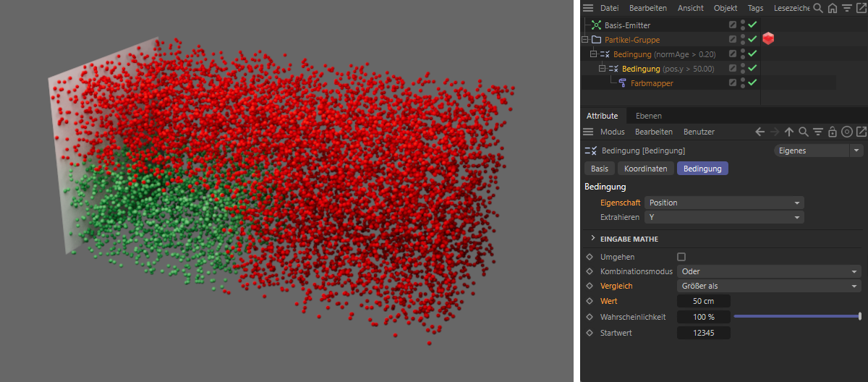Open the Extrahieren Y dropdown

point(724,217)
